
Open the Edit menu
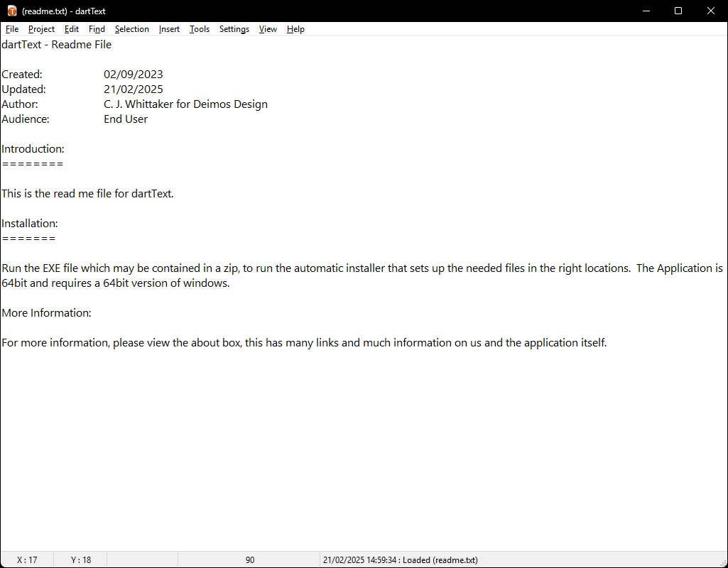[72, 29]
